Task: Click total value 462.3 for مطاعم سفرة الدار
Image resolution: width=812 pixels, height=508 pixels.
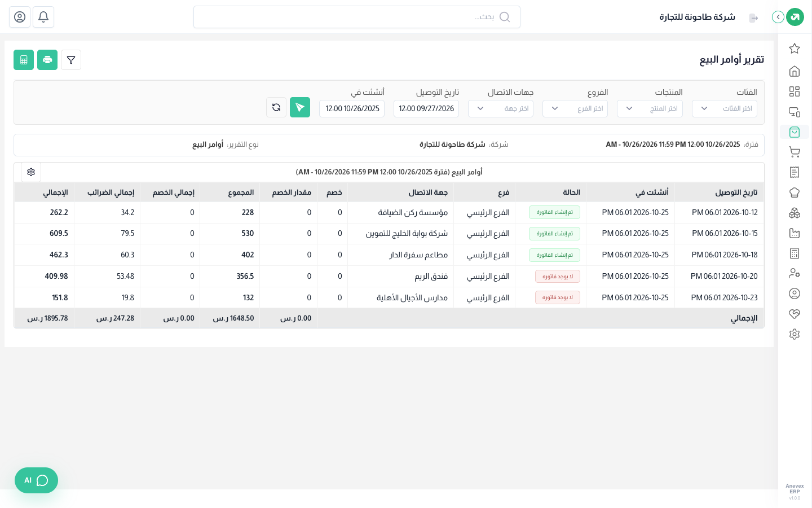Action: click(x=59, y=255)
